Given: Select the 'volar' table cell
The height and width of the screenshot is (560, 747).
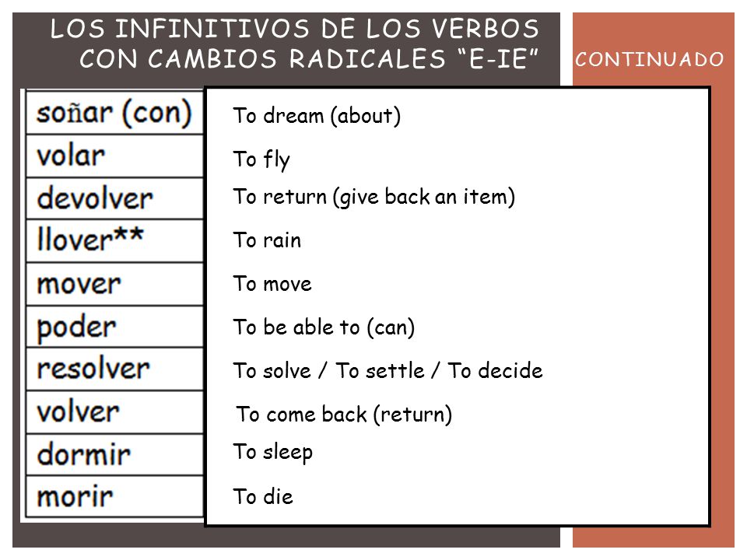Looking at the screenshot, I should pos(114,156).
